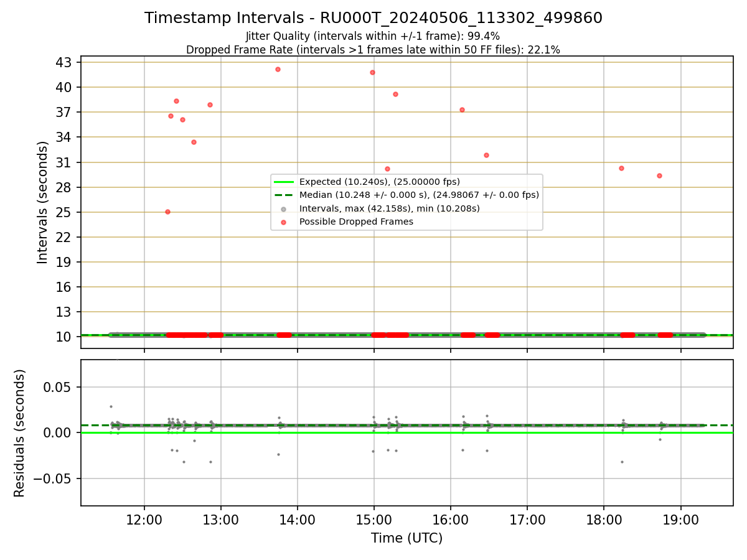The image size is (747, 560).
Task: Click the 'Residuals (seconds)' y-axis label
Action: [x=20, y=433]
